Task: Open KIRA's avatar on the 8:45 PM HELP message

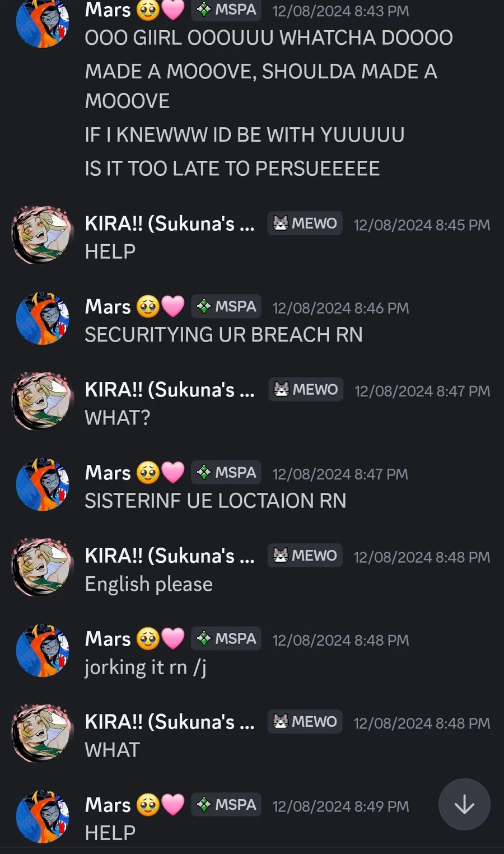Action: (43, 235)
